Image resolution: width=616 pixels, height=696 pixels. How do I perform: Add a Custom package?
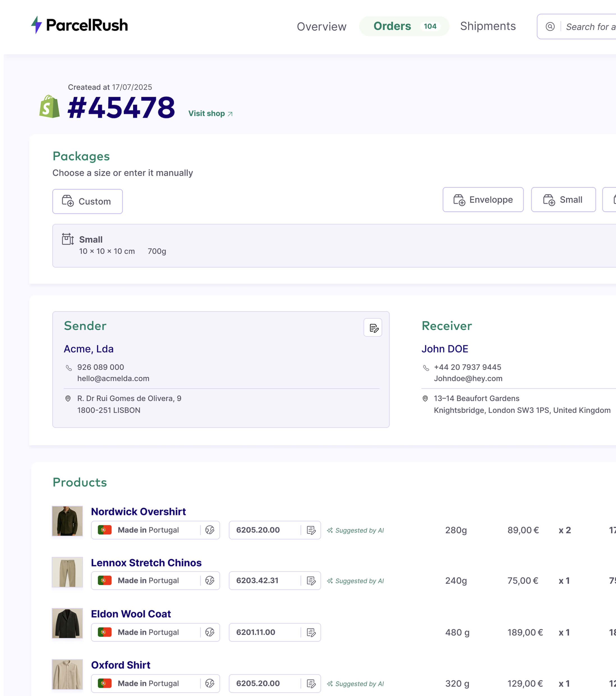pos(88,201)
